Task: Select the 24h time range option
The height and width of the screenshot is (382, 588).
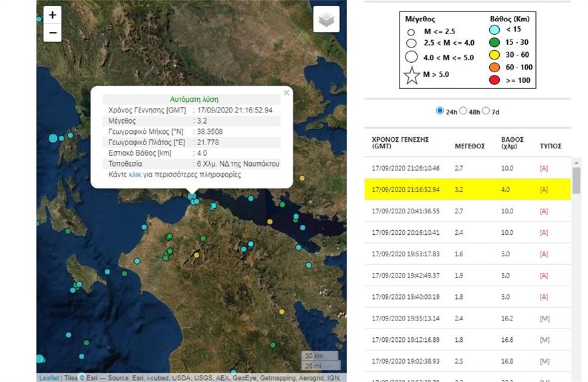Action: 440,111
